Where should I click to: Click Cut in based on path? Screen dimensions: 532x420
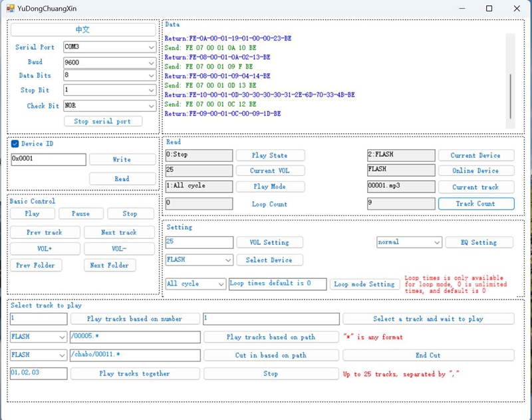(x=271, y=355)
